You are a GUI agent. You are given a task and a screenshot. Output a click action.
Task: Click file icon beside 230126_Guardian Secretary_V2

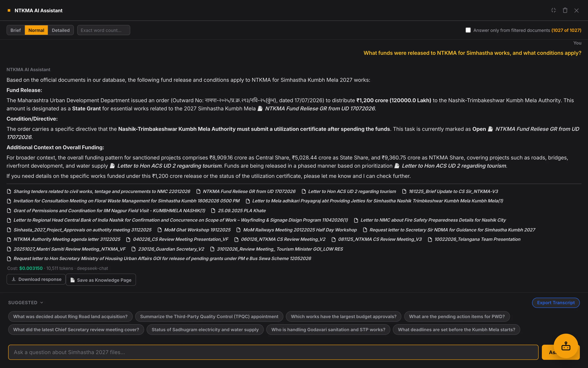133,249
